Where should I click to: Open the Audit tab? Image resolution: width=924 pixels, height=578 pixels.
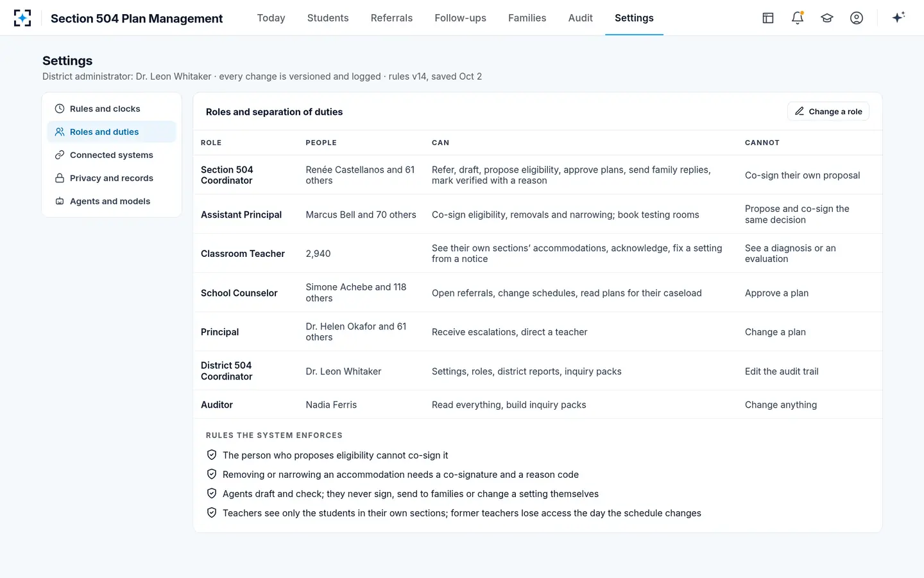click(580, 18)
